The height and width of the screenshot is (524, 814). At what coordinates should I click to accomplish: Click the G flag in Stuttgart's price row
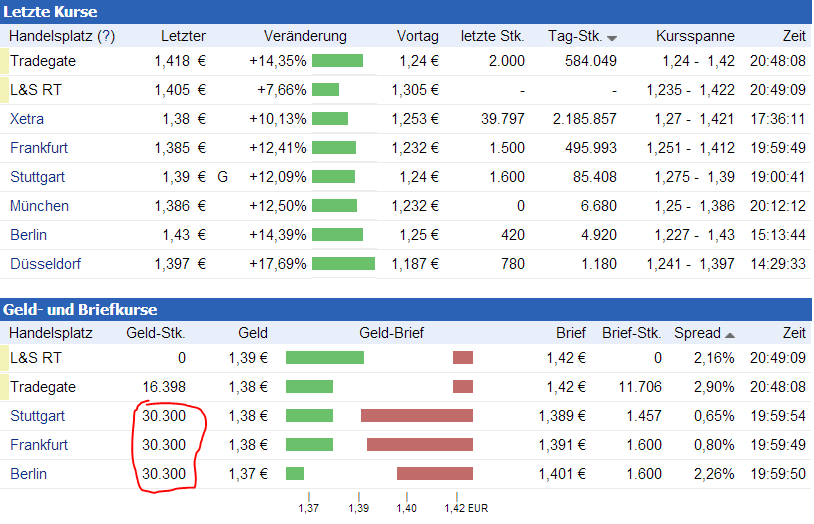coord(223,177)
